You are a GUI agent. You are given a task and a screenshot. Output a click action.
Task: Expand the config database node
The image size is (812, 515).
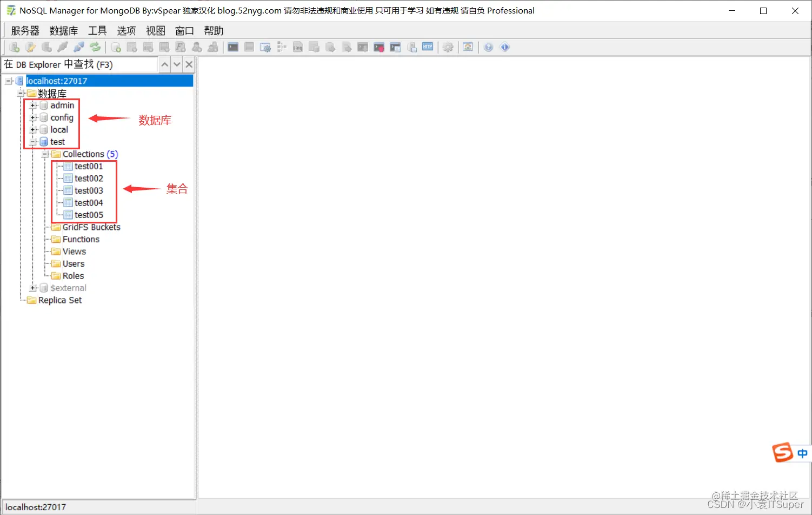point(34,117)
